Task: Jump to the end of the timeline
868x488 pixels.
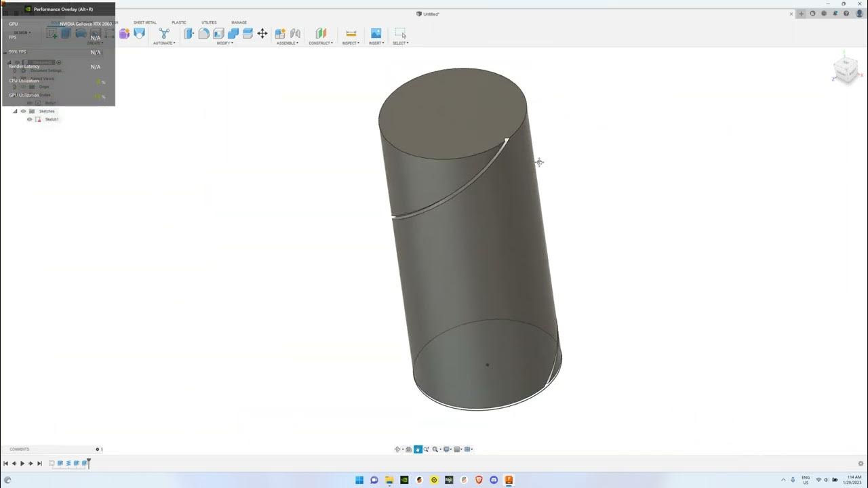Action: pyautogui.click(x=39, y=464)
